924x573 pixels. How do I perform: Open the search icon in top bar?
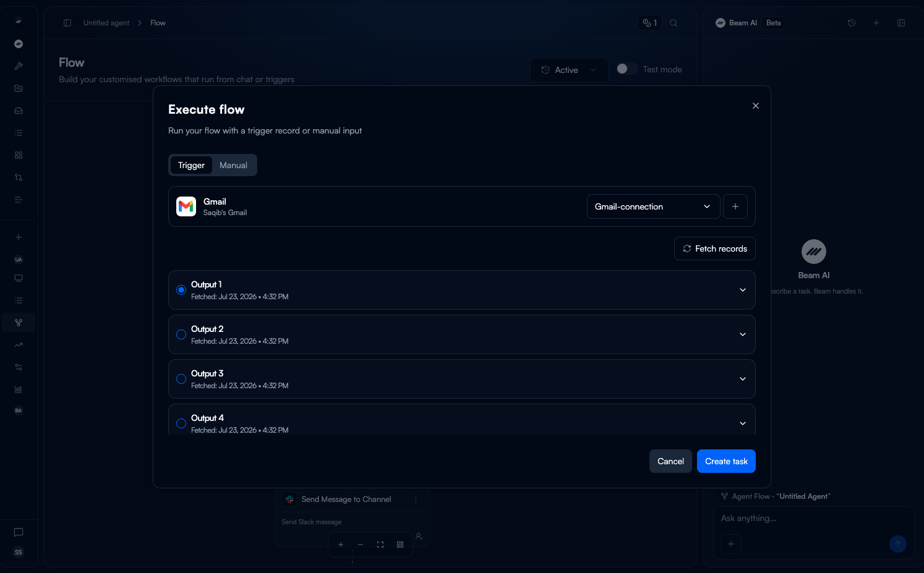click(x=674, y=23)
